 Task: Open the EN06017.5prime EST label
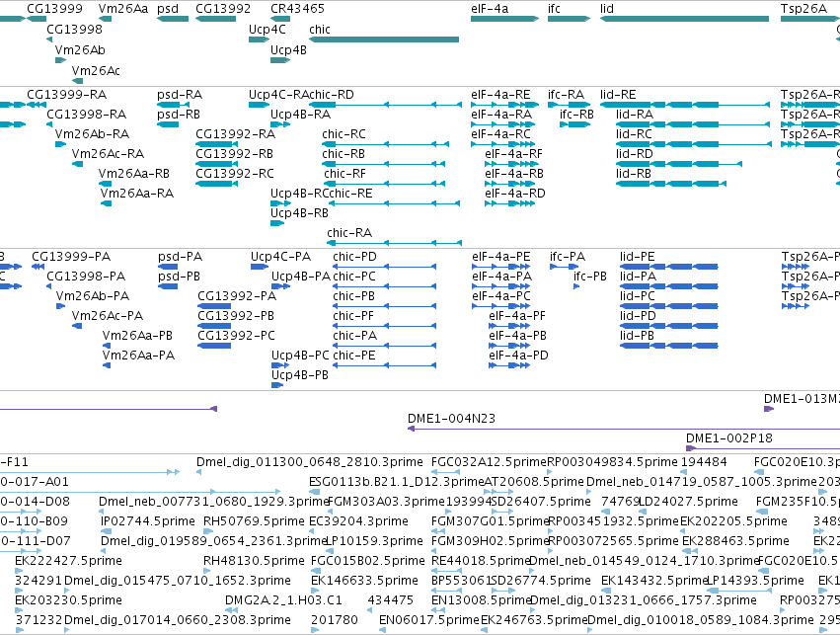pyautogui.click(x=429, y=620)
